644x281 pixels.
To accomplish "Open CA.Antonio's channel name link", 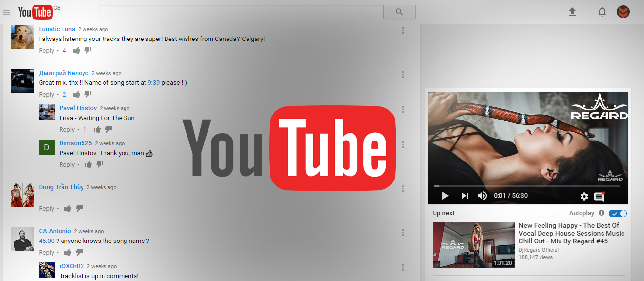I will (x=55, y=231).
